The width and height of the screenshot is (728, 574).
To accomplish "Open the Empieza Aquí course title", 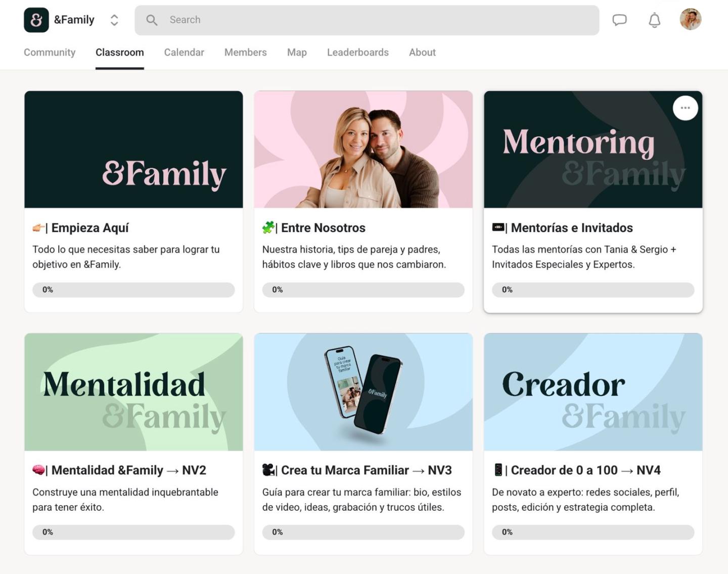I will 90,228.
